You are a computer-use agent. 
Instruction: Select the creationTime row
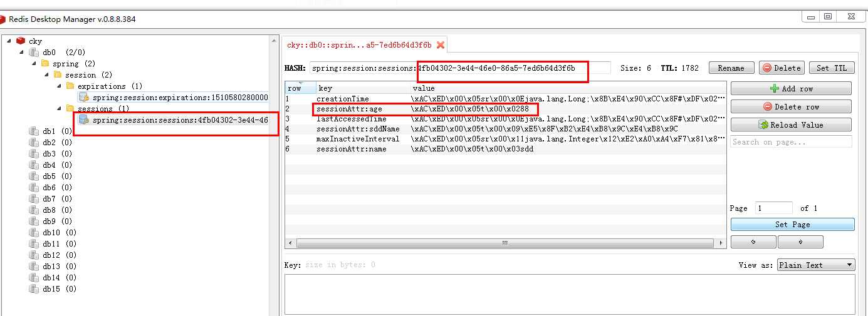click(x=506, y=99)
